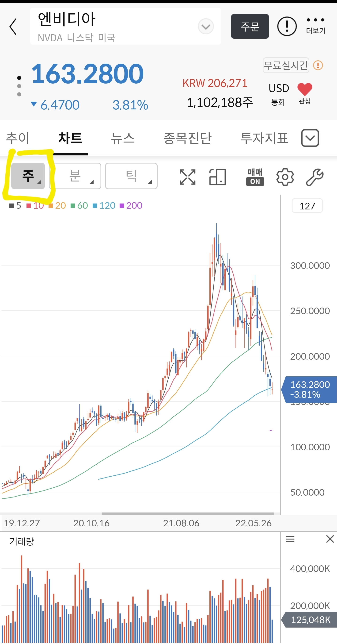Tap the current price tag 163.2800 on axis
The height and width of the screenshot is (644, 337).
310,389
